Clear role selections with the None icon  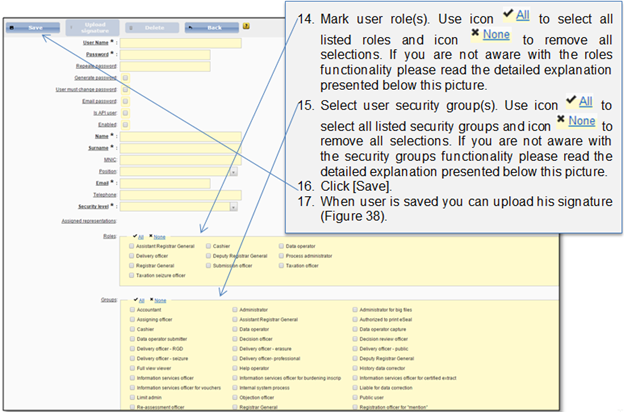tap(158, 236)
